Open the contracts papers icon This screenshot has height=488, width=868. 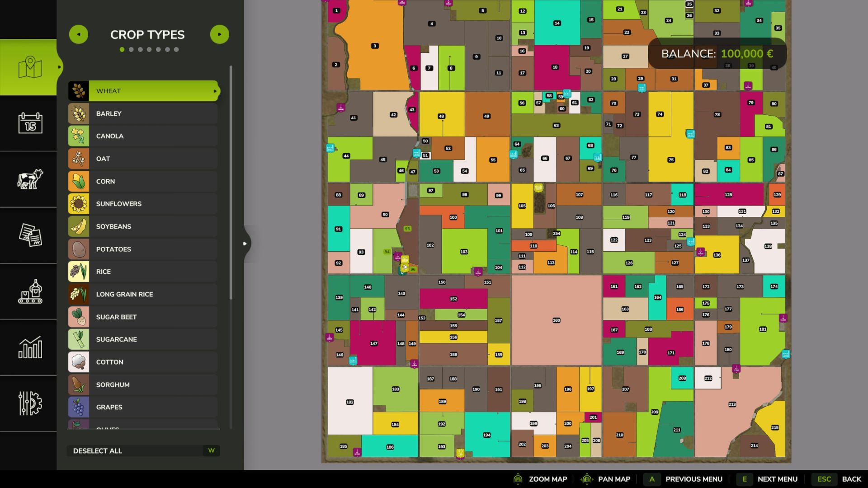(x=30, y=235)
